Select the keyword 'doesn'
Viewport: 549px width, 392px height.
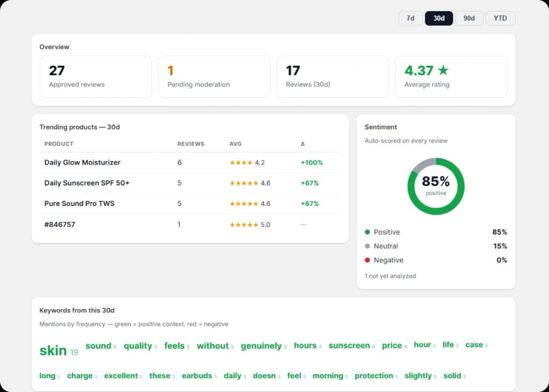pos(265,375)
